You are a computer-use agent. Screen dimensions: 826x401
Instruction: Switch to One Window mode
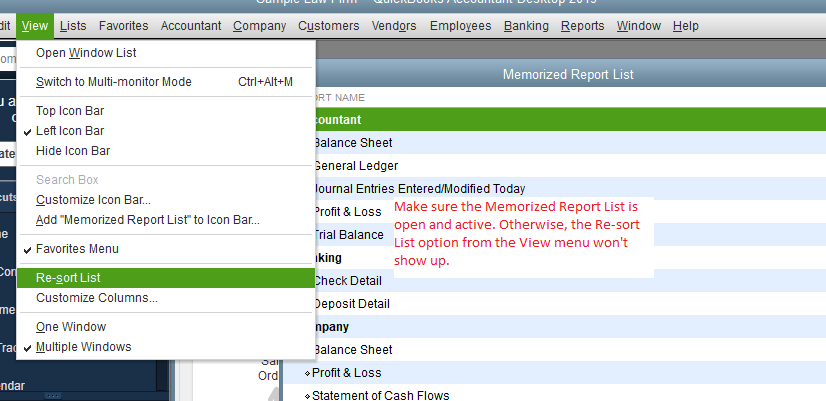pos(166,327)
